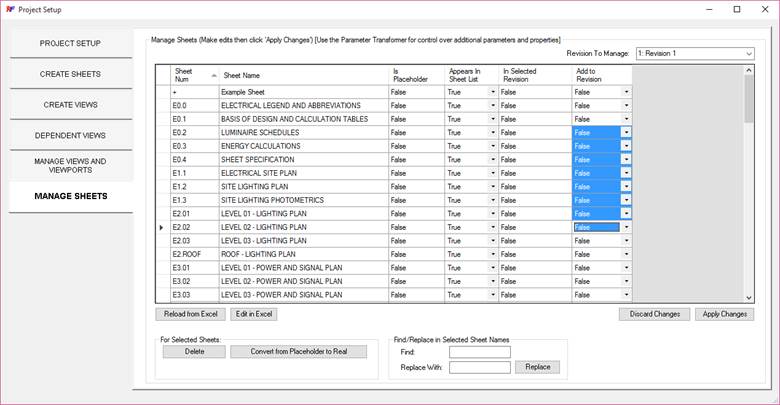The height and width of the screenshot is (405, 780).
Task: Open the Dependent Views tab
Action: 70,135
